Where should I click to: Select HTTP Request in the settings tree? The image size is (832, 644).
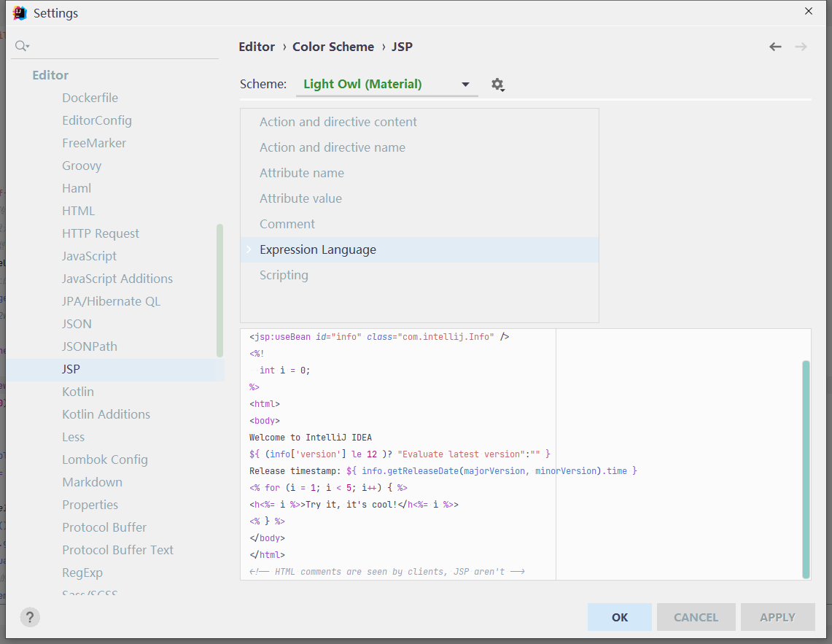coord(101,233)
